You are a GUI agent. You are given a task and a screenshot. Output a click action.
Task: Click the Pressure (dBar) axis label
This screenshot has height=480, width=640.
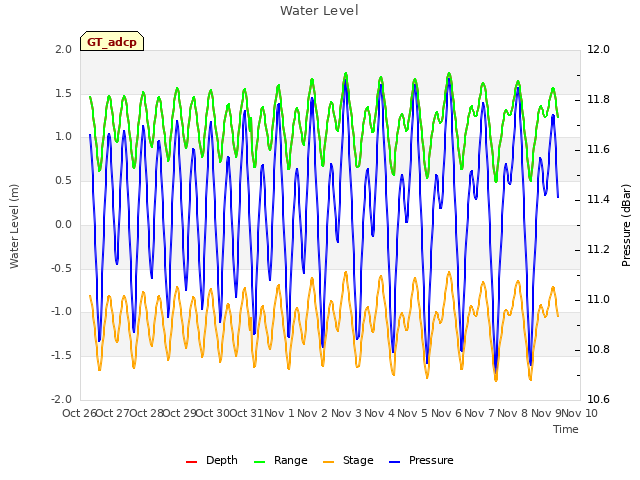pyautogui.click(x=626, y=225)
